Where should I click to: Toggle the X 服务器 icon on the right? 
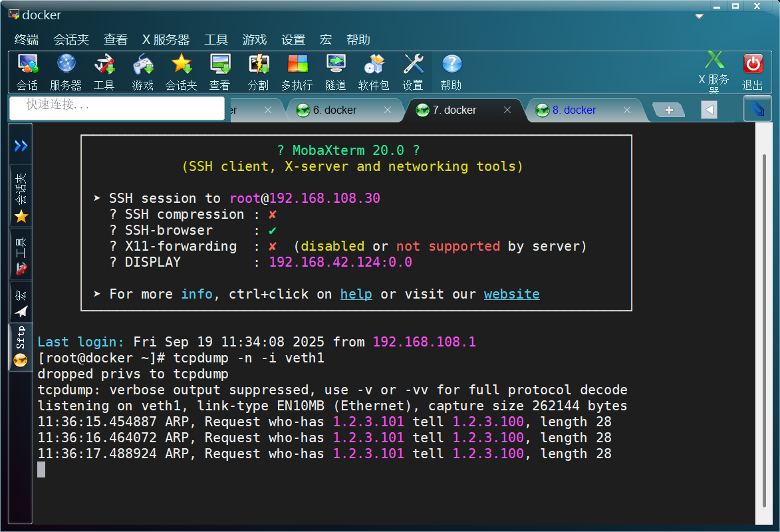(x=714, y=72)
